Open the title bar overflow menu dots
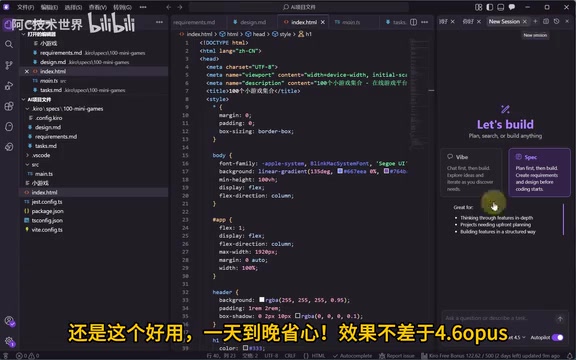 coord(143,7)
